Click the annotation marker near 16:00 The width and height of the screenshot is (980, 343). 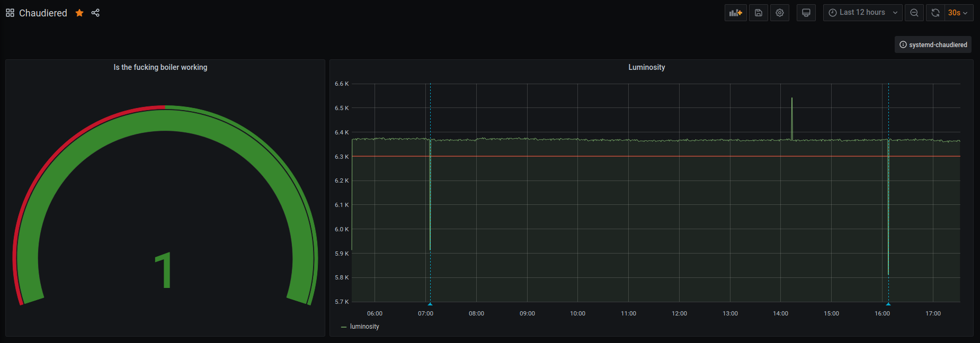click(888, 304)
